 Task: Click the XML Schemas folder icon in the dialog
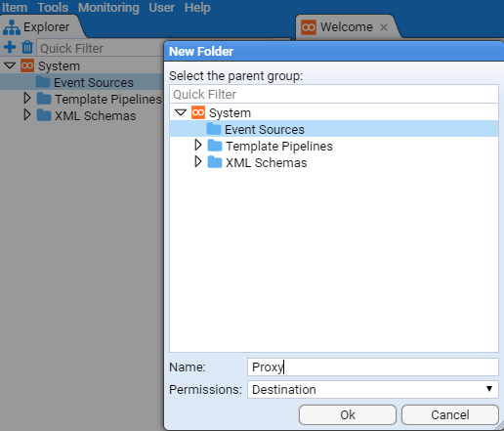(x=215, y=162)
